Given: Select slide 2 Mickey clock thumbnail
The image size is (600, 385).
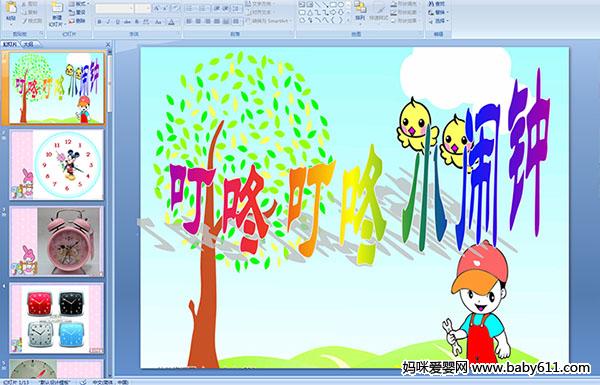Looking at the screenshot, I should click(57, 165).
